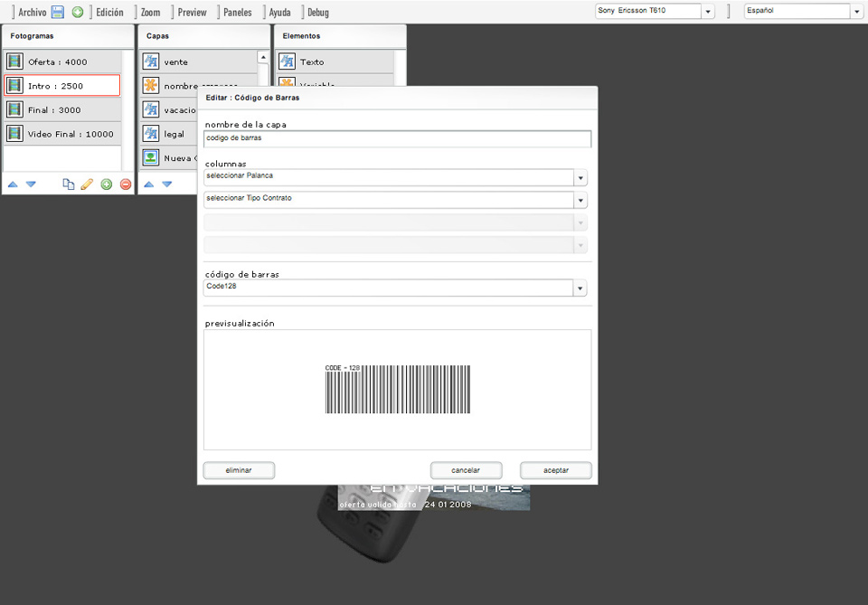868x605 pixels.
Task: Add new frame with green plus
Action: click(107, 184)
